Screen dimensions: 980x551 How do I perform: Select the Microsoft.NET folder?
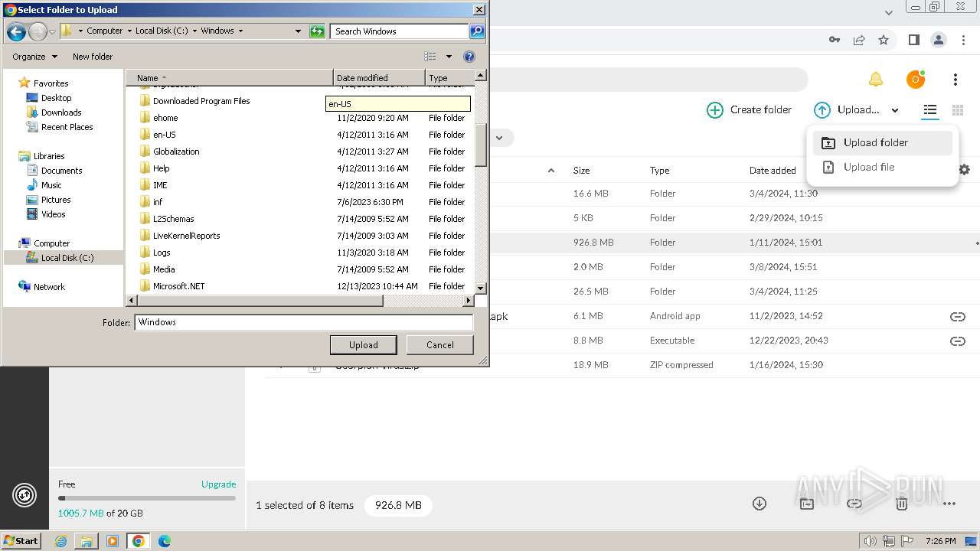178,286
